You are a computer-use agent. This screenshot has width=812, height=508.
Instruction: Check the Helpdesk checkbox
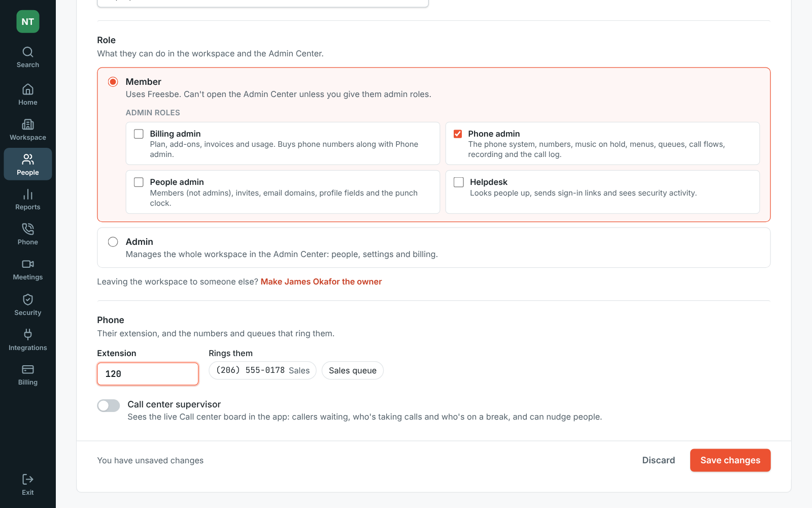(459, 182)
